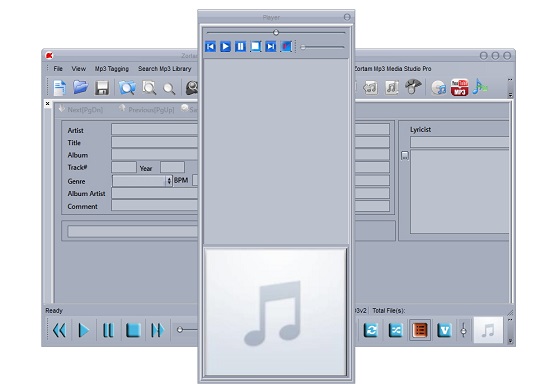Toggle shuffle mode in bottom toolbar
The width and height of the screenshot is (550, 387).
[396, 330]
